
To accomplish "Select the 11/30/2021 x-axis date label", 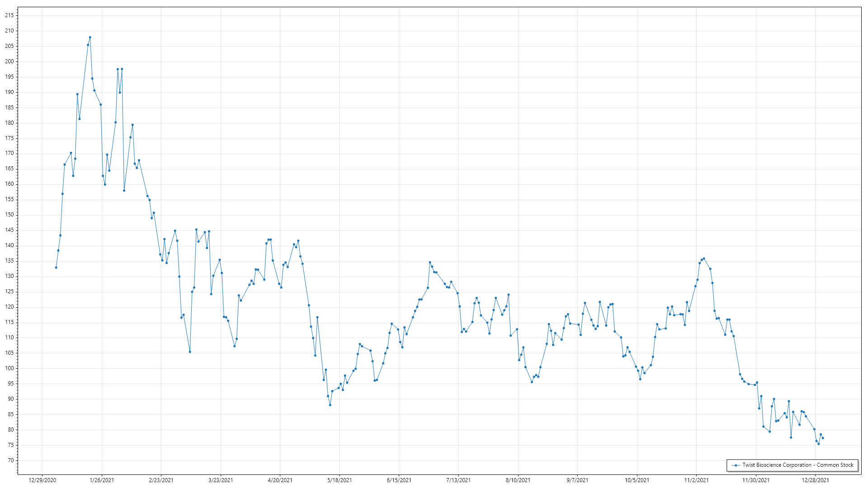I will (x=756, y=480).
